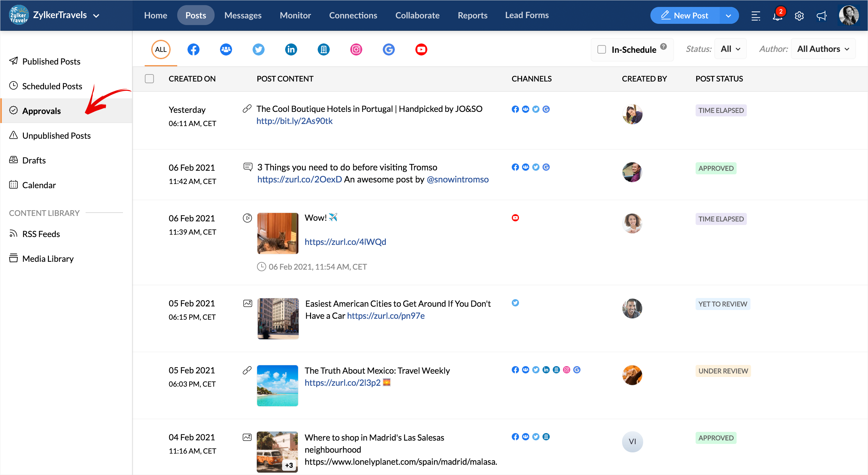The image size is (868, 475).
Task: Tick the select-all posts checkbox
Action: (x=149, y=78)
